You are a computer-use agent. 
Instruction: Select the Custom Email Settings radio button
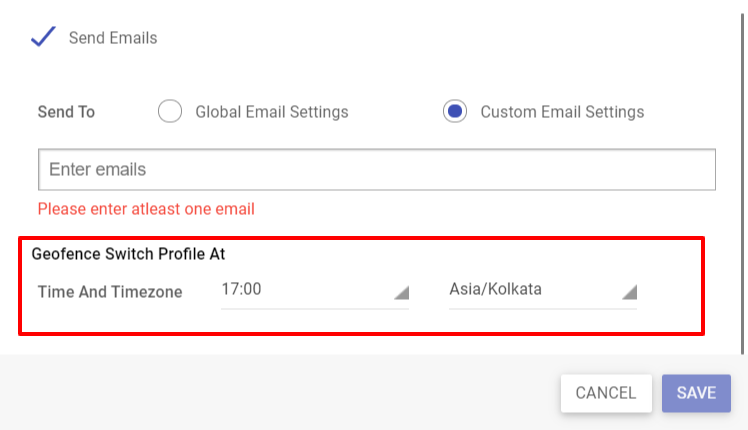coord(455,111)
